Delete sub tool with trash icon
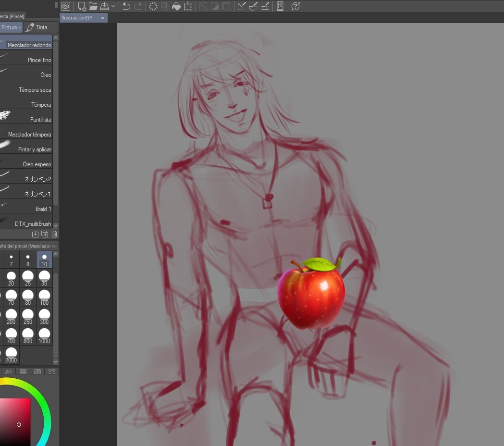This screenshot has height=446, width=504. (x=54, y=235)
